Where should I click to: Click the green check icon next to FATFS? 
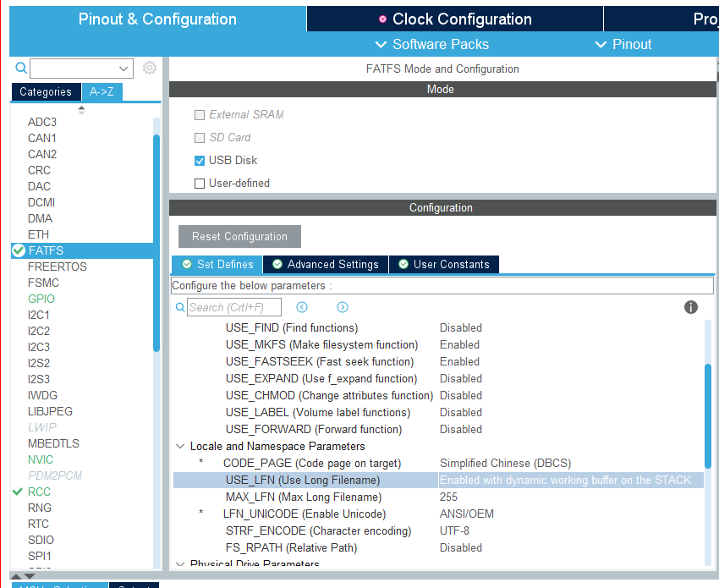[x=19, y=251]
